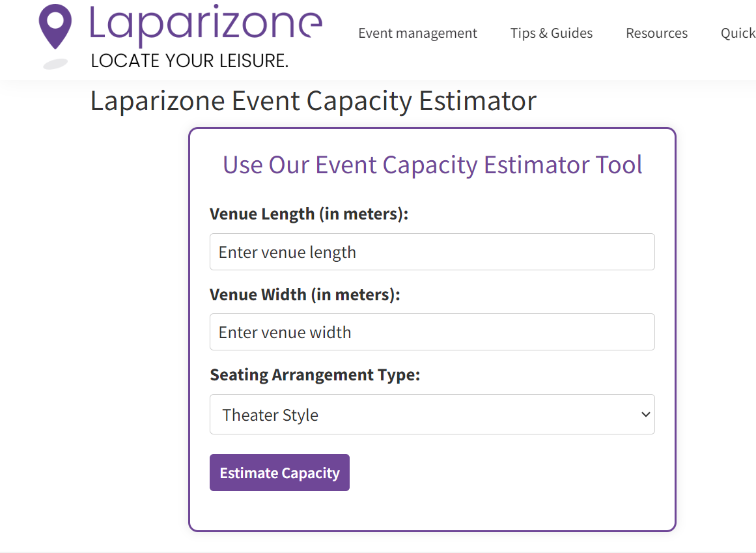The width and height of the screenshot is (756, 553).
Task: Open the Tips & Guides menu
Action: coord(551,33)
